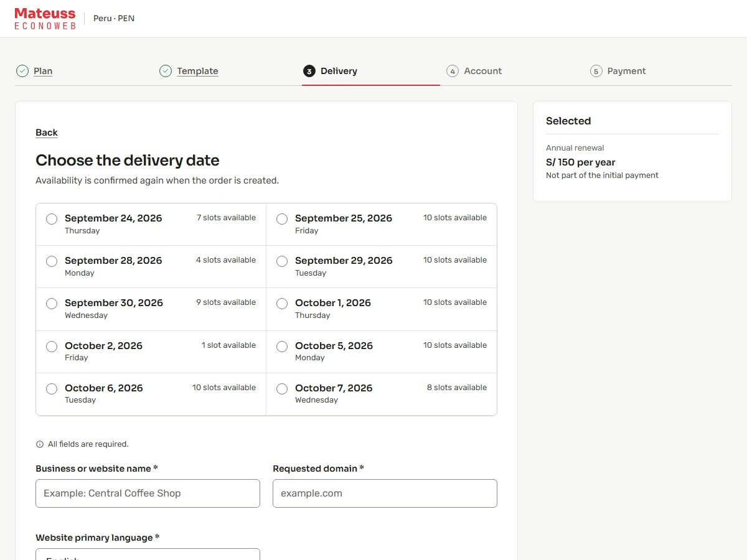Go to the Template step
The height and width of the screenshot is (560, 747).
point(197,71)
